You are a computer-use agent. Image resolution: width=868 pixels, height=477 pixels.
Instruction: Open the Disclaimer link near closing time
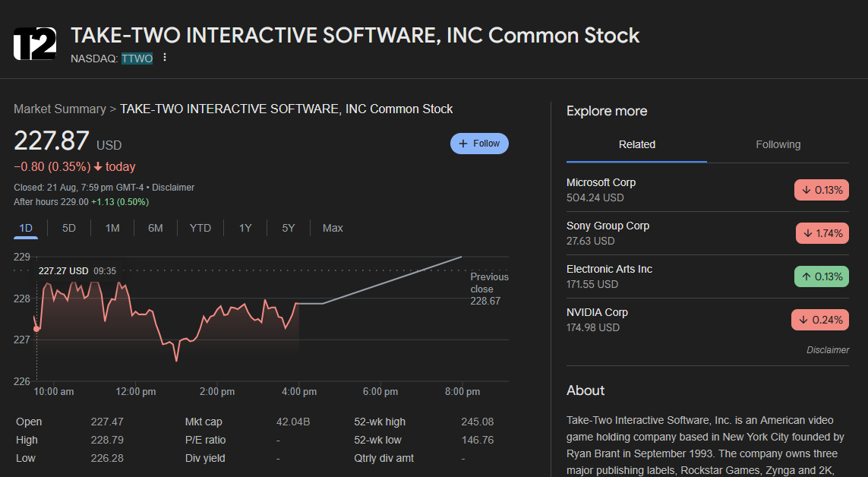pyautogui.click(x=173, y=188)
